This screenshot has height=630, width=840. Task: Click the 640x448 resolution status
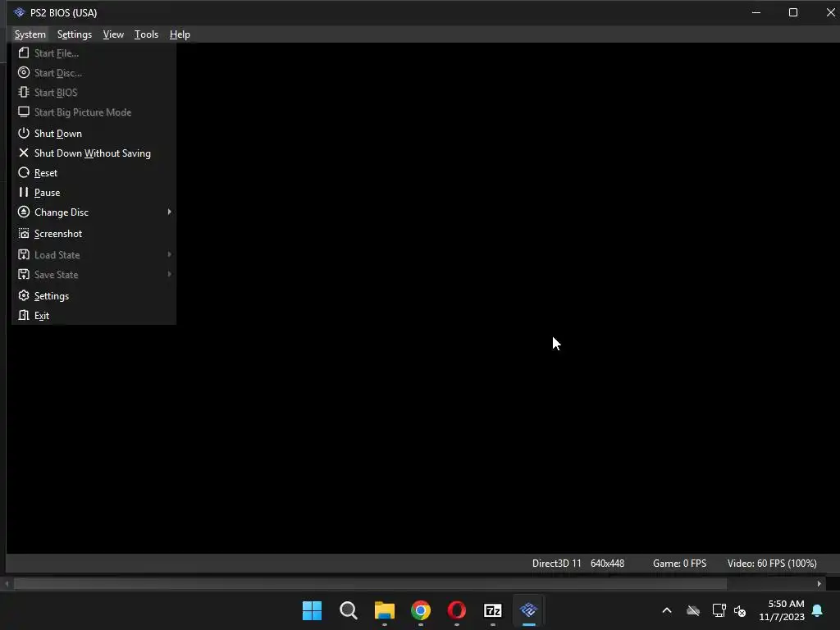[x=608, y=563]
